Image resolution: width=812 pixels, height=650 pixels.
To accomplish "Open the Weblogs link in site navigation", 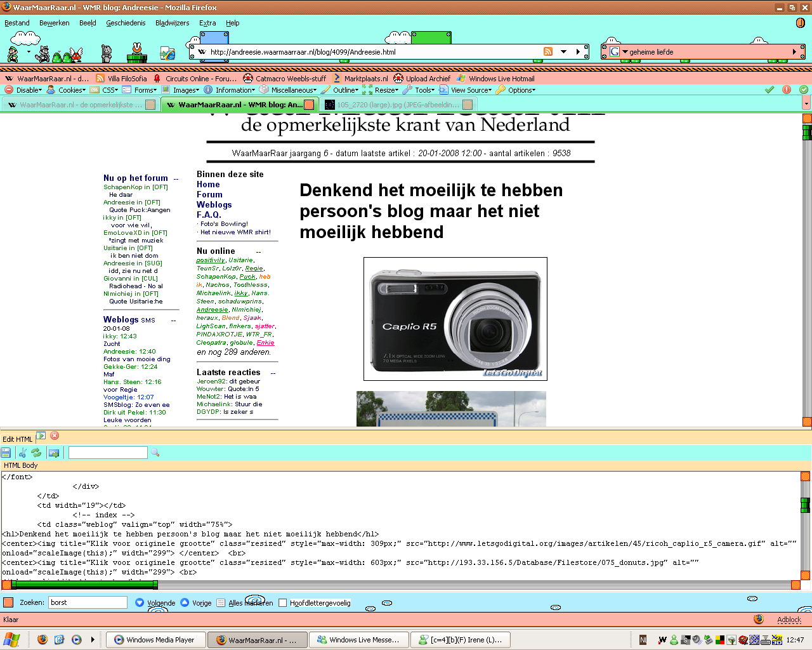I will pos(214,204).
